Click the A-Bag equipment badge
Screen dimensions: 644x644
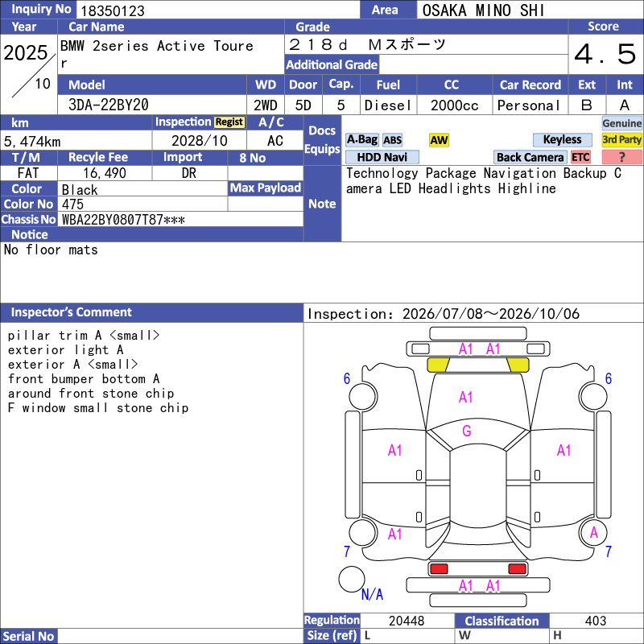361,139
